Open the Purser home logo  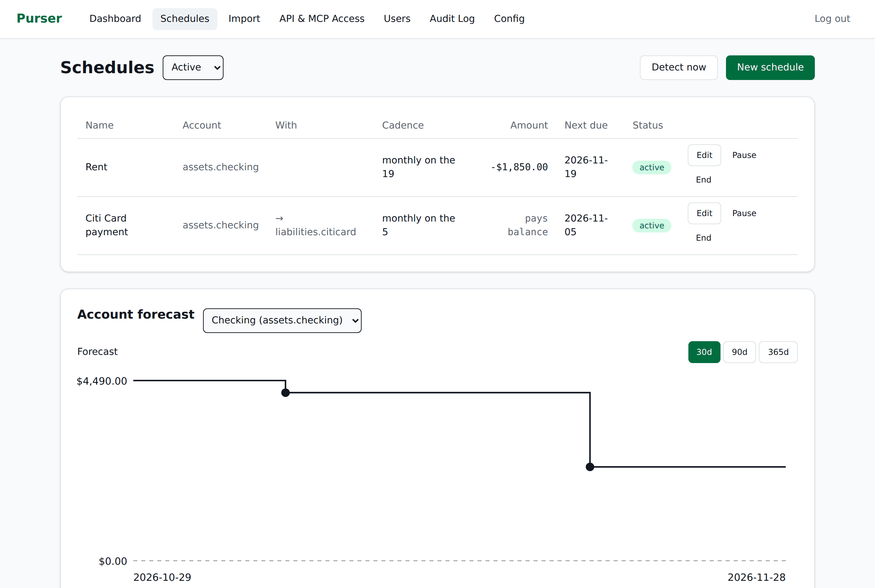click(39, 18)
